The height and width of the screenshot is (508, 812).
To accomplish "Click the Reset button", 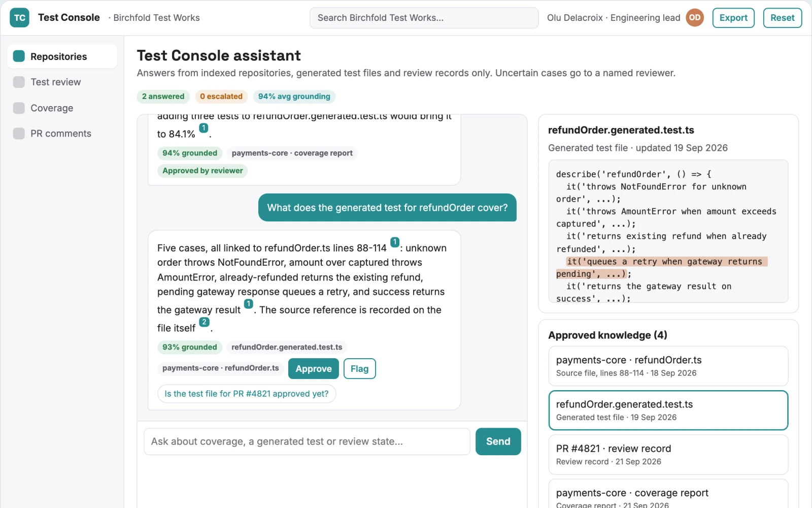I will 783,18.
